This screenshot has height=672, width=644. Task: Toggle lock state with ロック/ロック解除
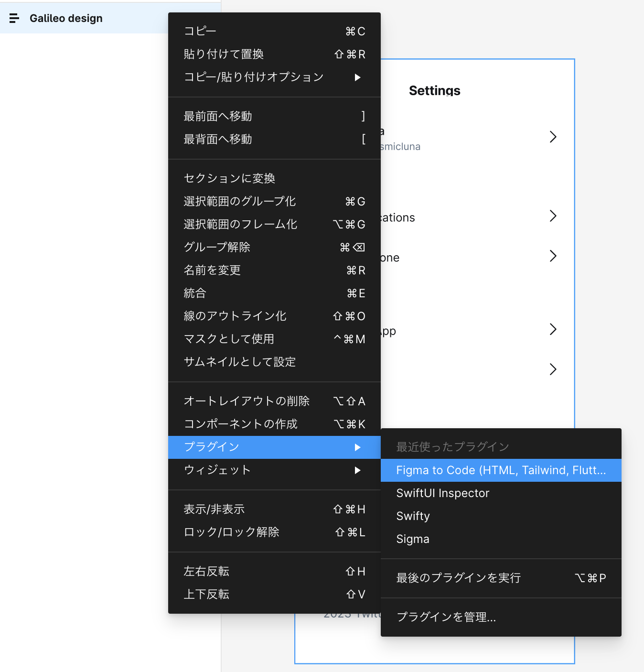[x=231, y=532]
